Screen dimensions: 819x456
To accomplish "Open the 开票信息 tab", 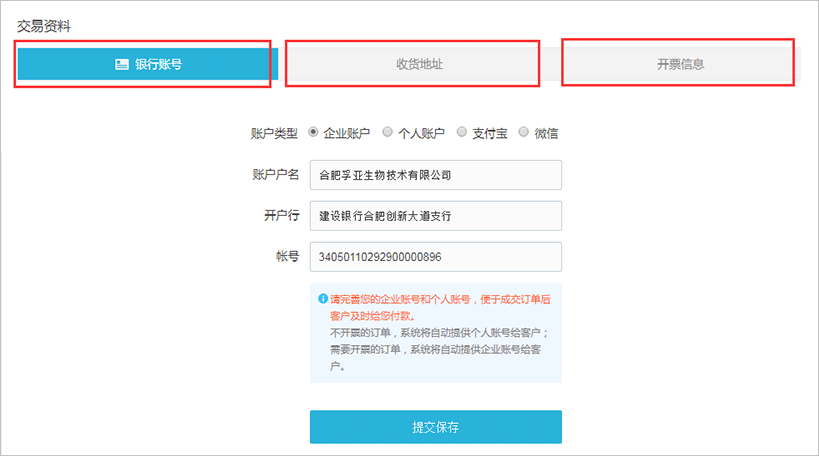I will point(678,64).
